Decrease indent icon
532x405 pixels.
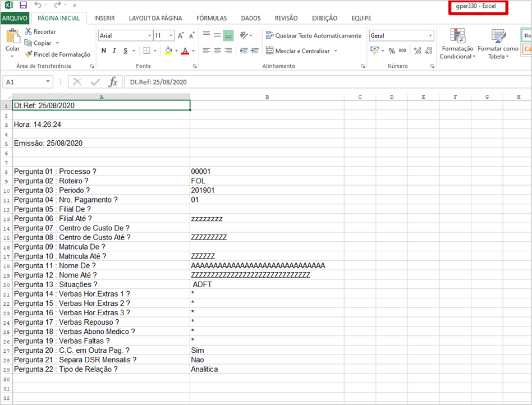point(244,51)
